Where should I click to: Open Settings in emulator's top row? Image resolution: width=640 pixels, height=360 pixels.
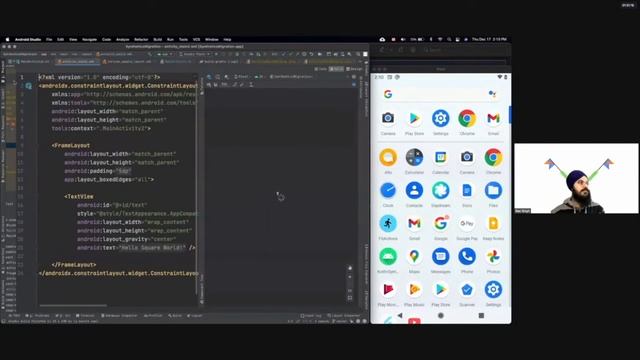point(440,119)
